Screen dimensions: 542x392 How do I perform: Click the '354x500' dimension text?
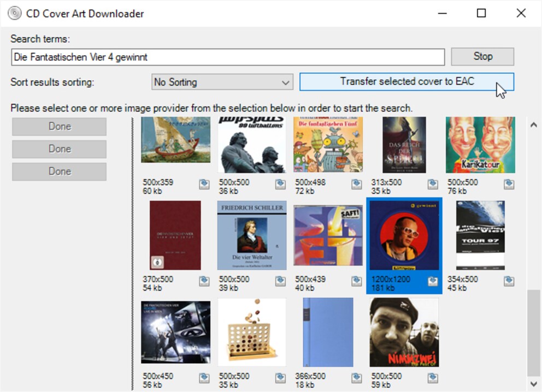pos(462,279)
